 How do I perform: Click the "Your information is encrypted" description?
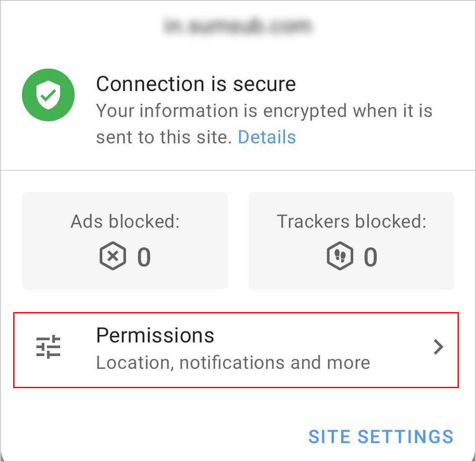coord(264,111)
